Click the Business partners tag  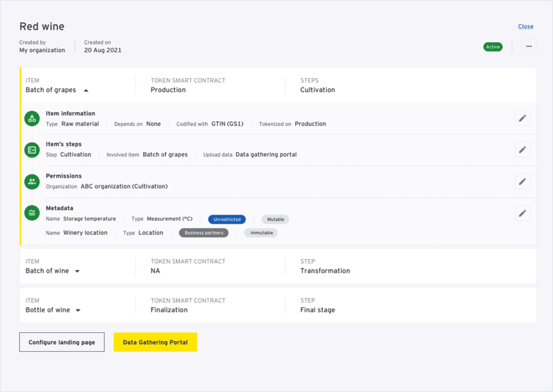204,233
